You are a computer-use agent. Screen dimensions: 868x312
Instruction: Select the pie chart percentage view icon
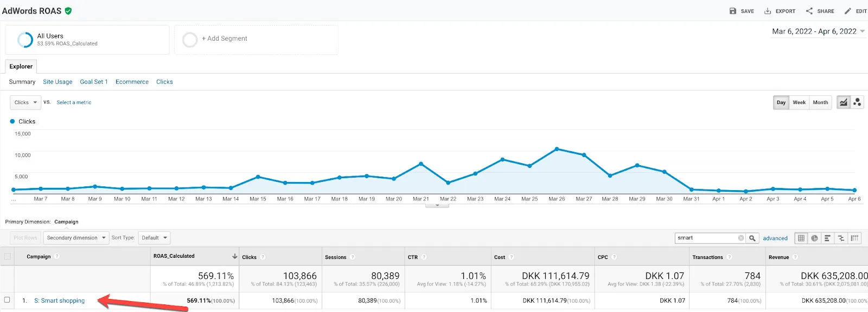coord(814,238)
